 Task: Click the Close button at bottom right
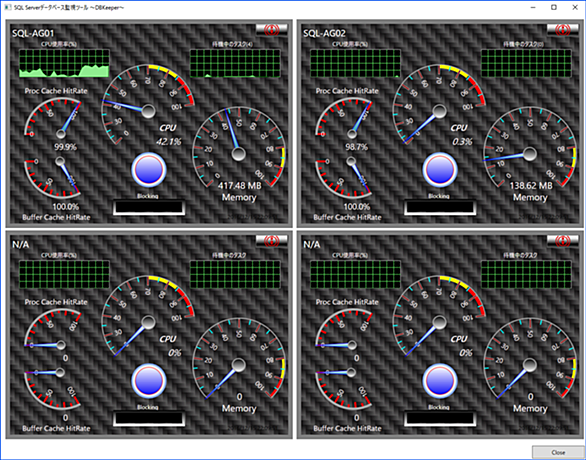click(x=558, y=452)
